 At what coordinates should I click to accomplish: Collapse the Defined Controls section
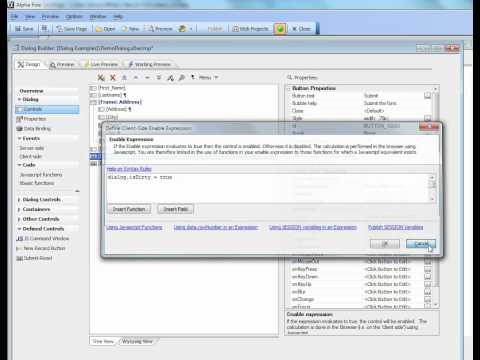tap(19, 229)
